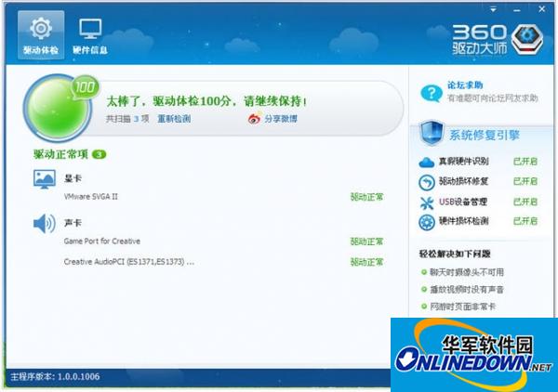Open the 论坛求助 forum link
The image size is (558, 392).
(465, 85)
